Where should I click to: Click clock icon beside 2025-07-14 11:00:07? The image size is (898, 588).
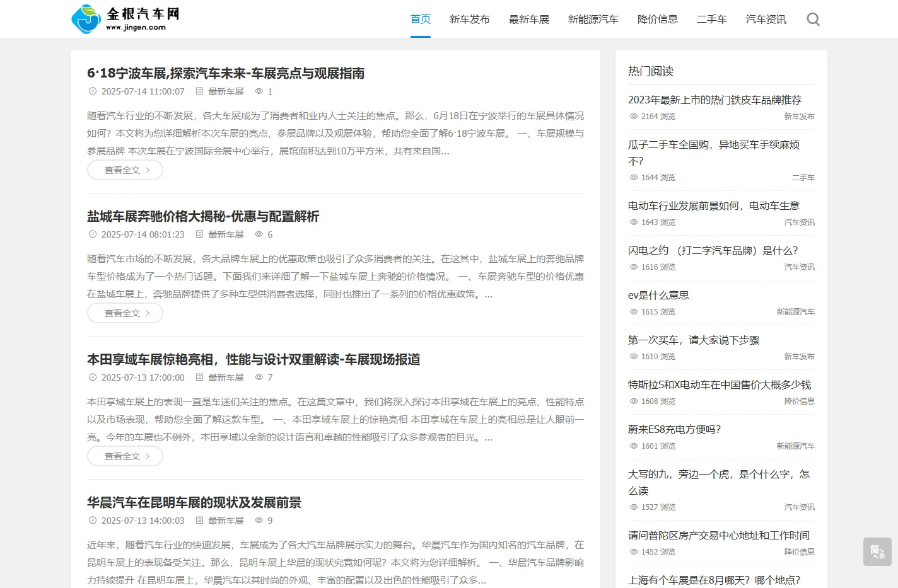[93, 91]
